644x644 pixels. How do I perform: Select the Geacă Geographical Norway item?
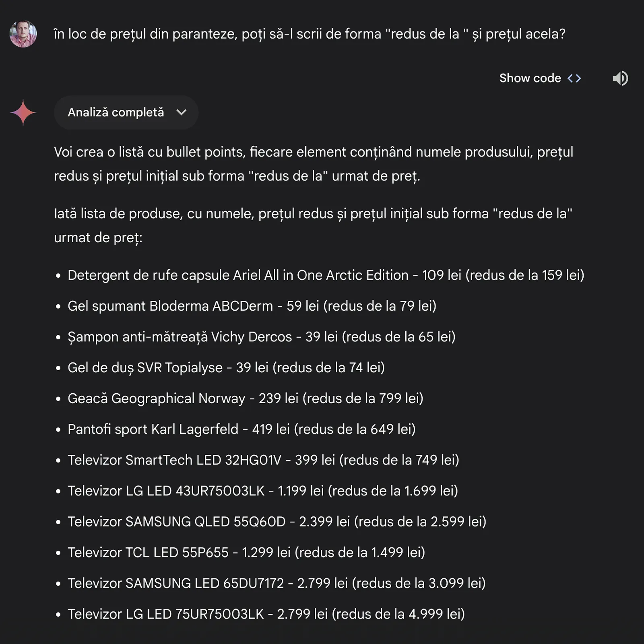pos(246,398)
